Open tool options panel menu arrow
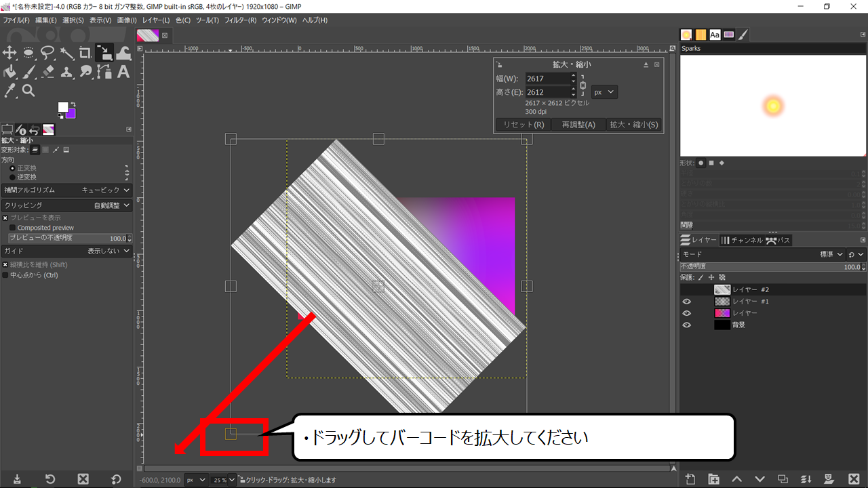 pos(128,129)
